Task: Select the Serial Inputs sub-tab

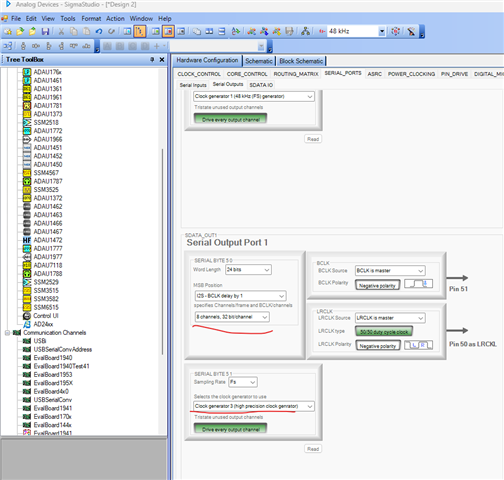Action: tap(193, 85)
